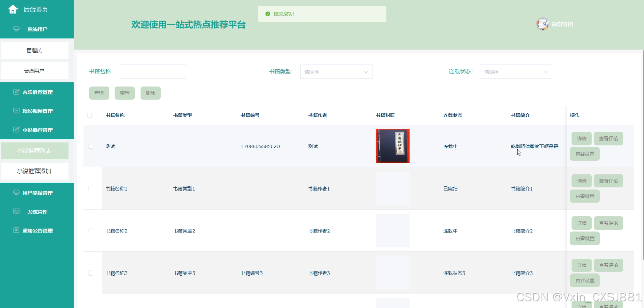Check the row checkbox for 书籍名称3

point(91,273)
